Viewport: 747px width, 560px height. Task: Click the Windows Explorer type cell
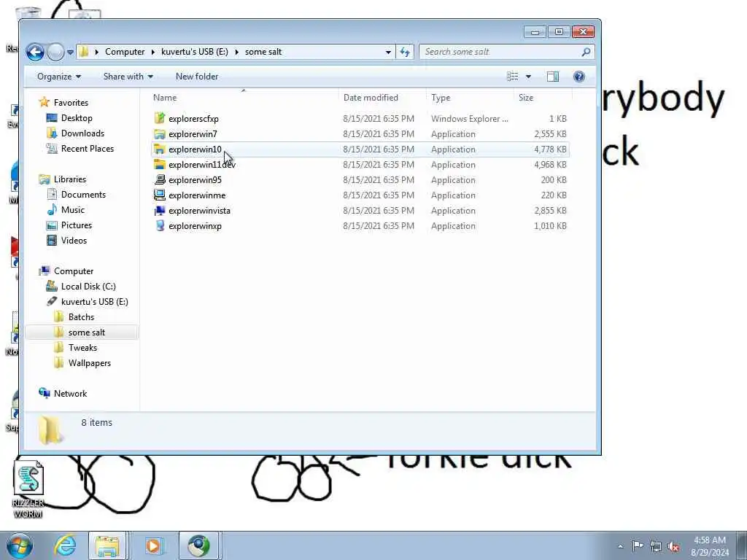(469, 119)
